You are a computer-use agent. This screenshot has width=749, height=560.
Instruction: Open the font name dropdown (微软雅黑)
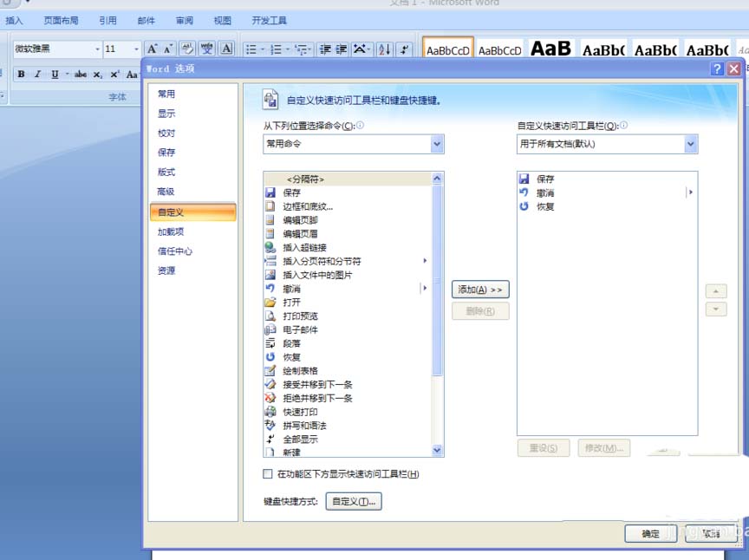(97, 49)
